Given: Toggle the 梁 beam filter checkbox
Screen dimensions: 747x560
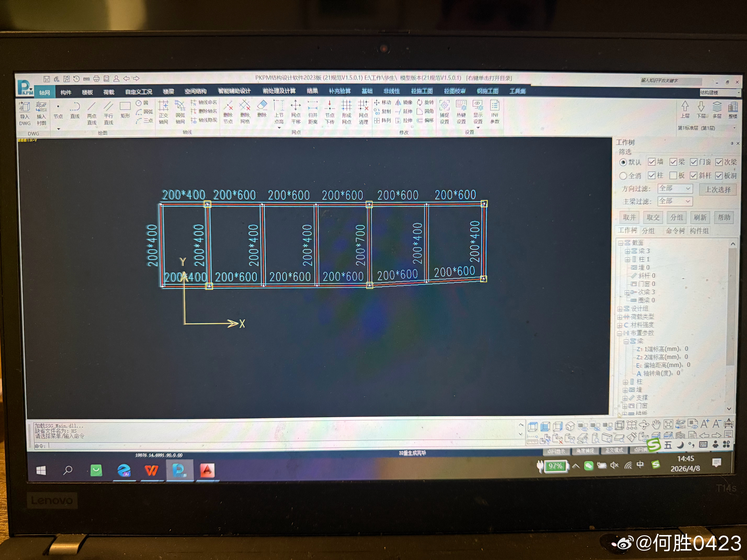Looking at the screenshot, I should [673, 162].
